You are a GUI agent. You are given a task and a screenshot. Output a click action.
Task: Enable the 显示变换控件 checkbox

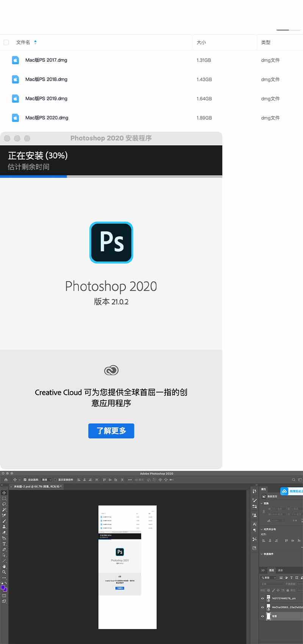click(55, 480)
